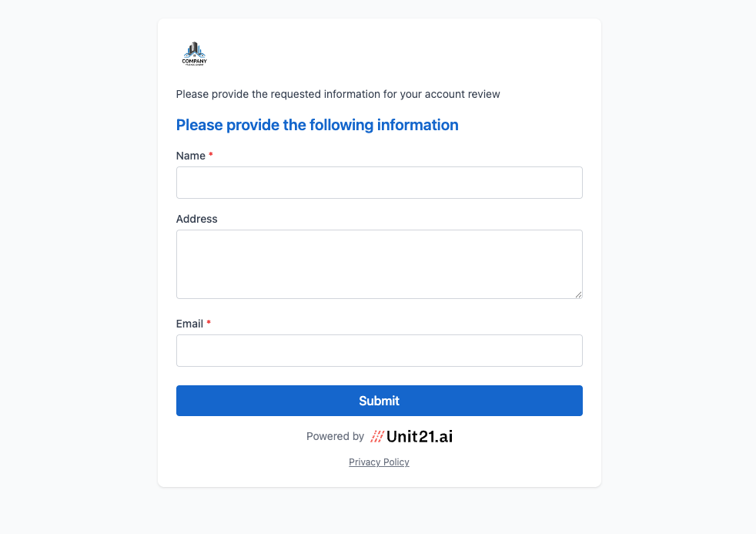Focus the Name input field
The width and height of the screenshot is (756, 534).
[x=380, y=183]
